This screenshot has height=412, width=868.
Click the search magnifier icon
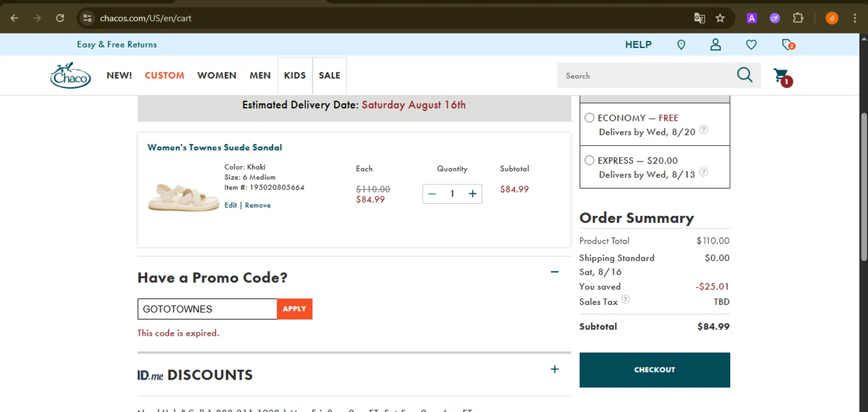click(744, 75)
